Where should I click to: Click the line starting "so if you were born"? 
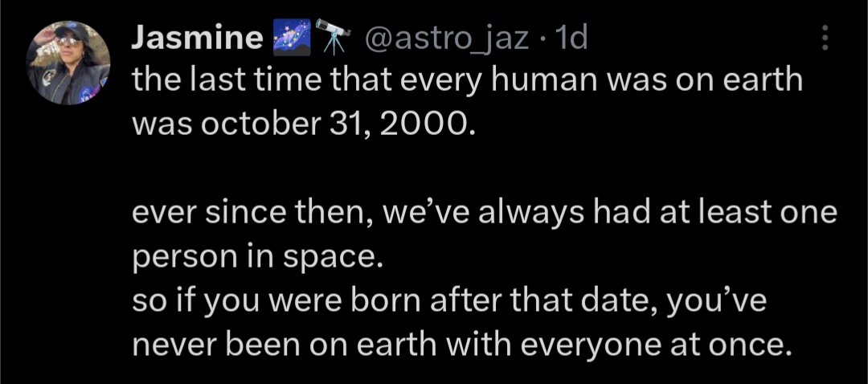point(449,302)
